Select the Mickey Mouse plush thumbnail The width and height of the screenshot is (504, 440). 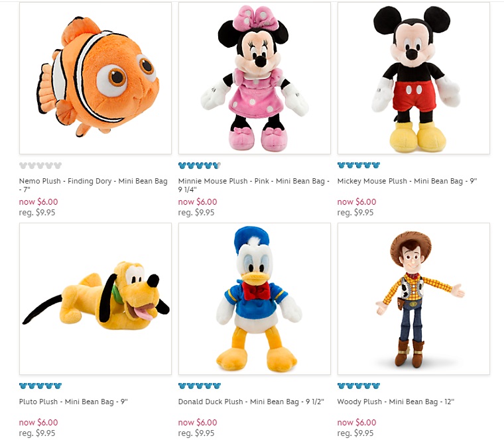pyautogui.click(x=414, y=78)
